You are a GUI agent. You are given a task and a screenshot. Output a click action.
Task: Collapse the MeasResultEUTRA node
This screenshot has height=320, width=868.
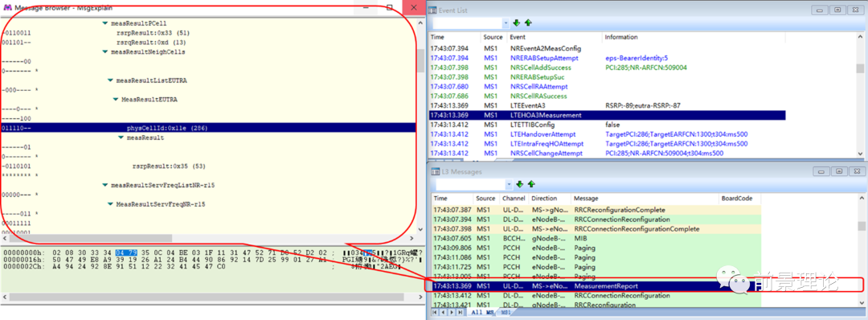tap(116, 100)
